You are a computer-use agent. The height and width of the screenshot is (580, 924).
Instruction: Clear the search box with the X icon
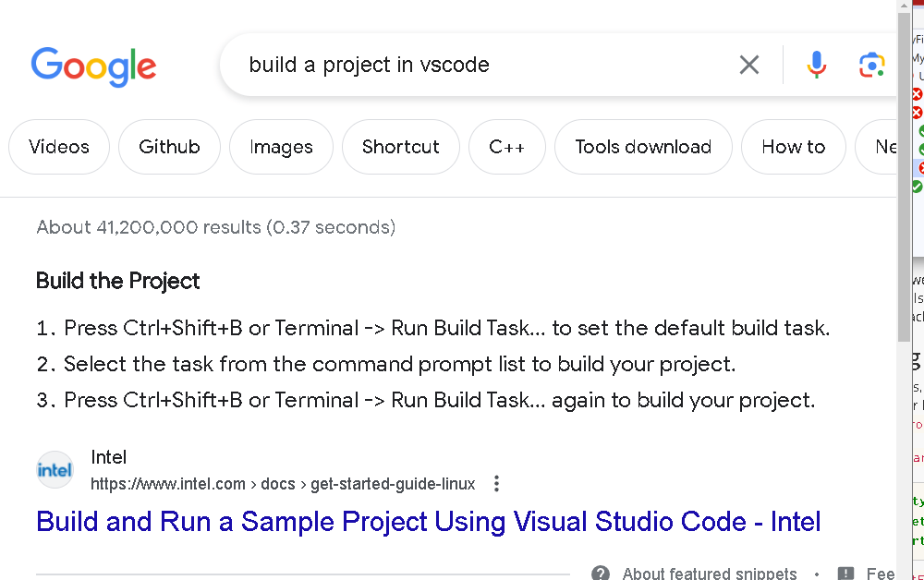coord(749,65)
